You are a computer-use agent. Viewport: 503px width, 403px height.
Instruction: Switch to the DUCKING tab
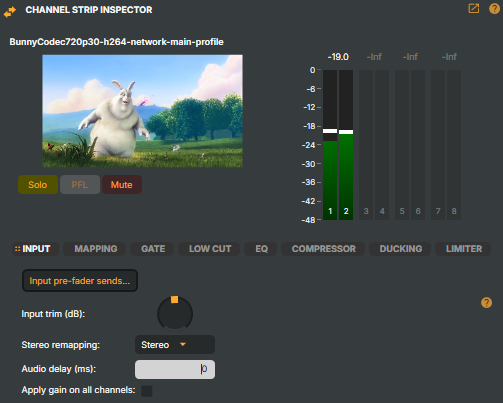coord(400,249)
